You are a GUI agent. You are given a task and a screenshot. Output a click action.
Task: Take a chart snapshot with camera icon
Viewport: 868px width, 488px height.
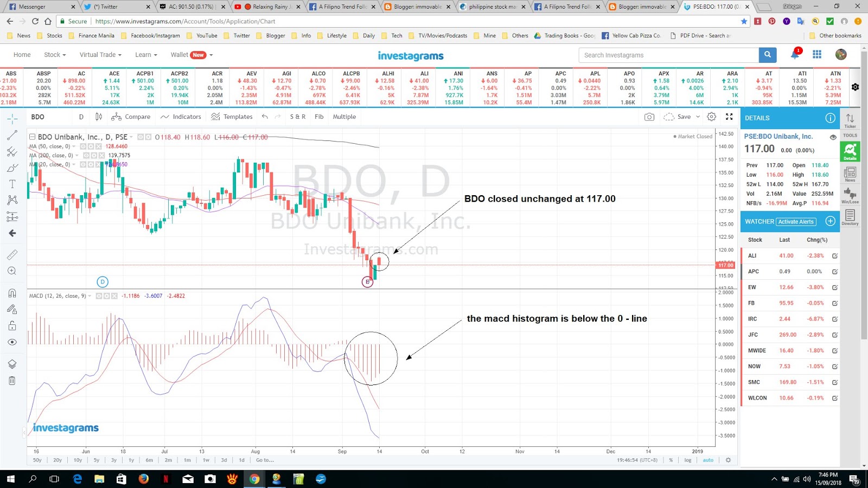(x=649, y=117)
